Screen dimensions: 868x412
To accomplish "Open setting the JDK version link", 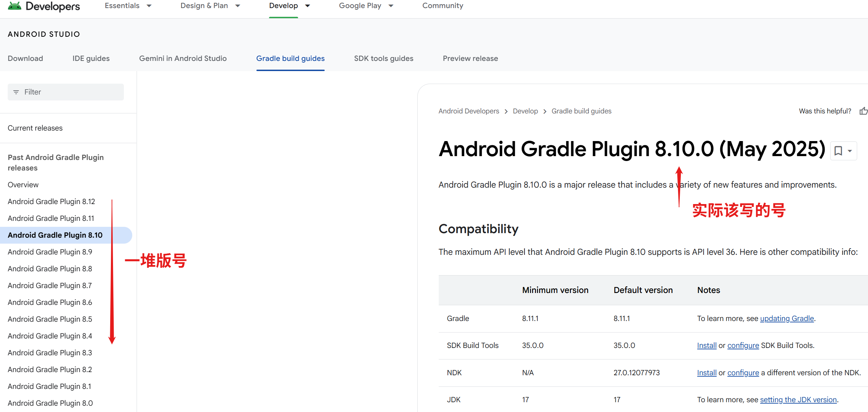I will 798,400.
